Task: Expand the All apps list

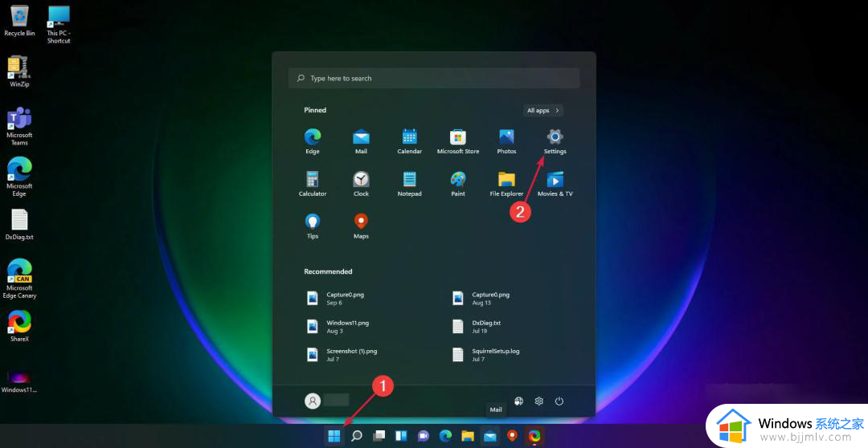Action: pyautogui.click(x=543, y=111)
